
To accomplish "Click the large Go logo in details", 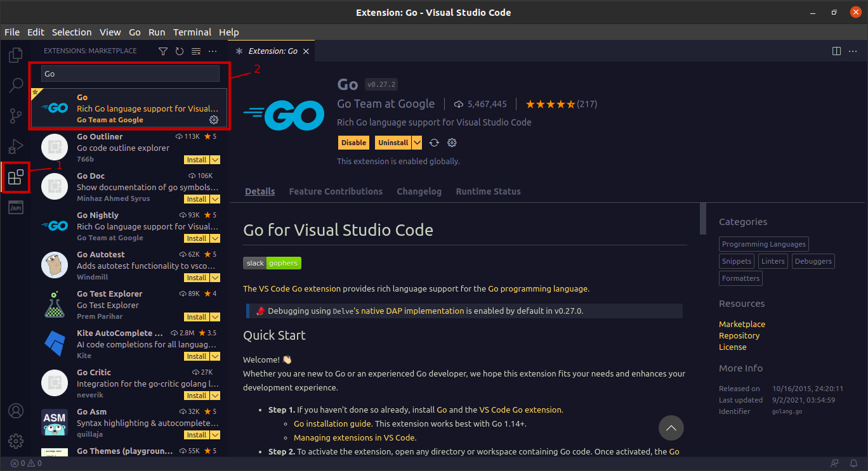I will [284, 117].
